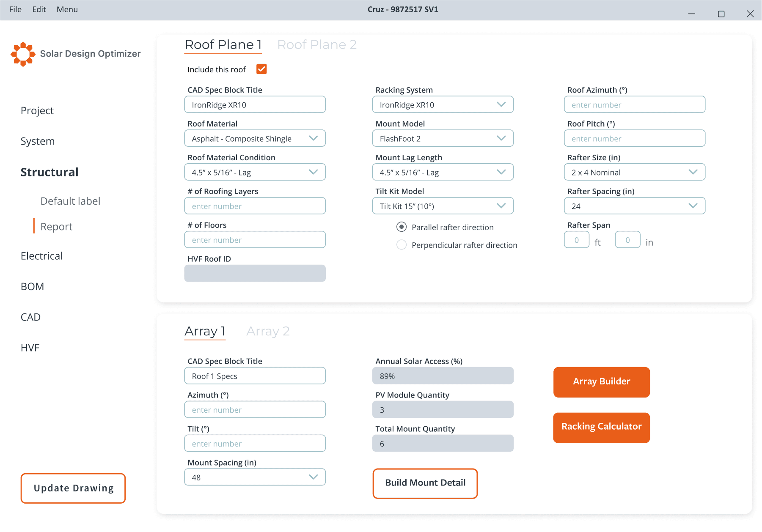
Task: Open the File menu
Action: pos(15,9)
